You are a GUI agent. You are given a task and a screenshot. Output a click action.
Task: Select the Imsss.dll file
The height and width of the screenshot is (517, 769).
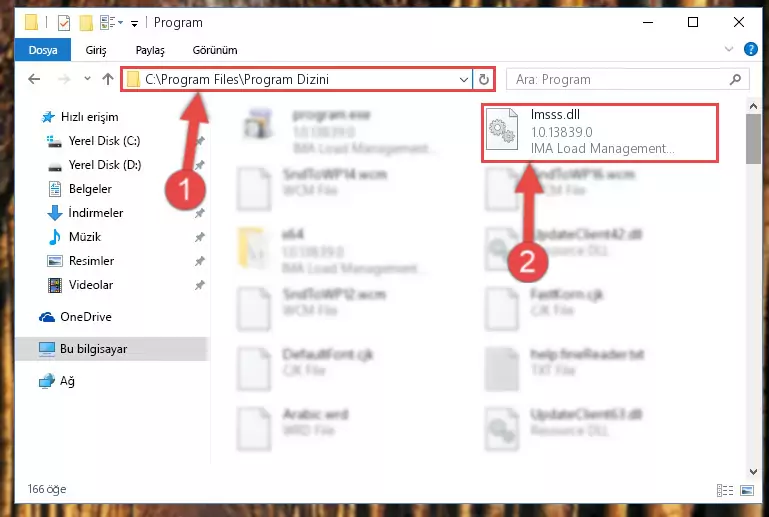pos(600,132)
